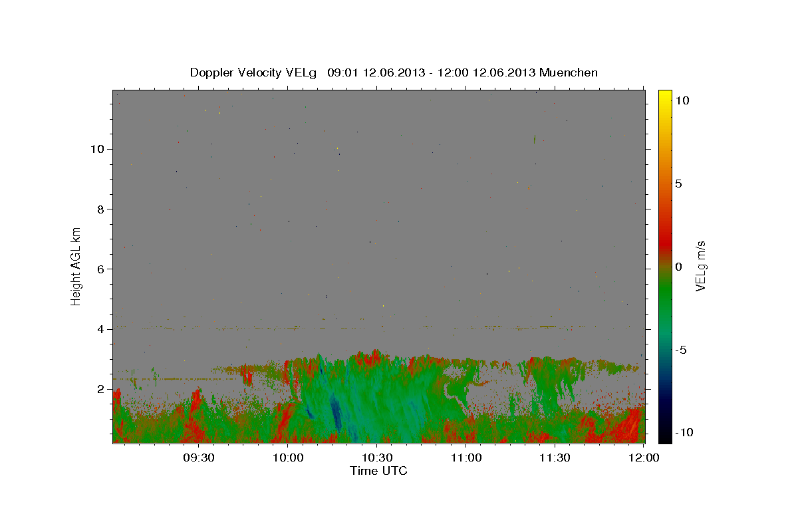Click the '10:30' time axis label
The height and width of the screenshot is (532, 798).
click(377, 458)
